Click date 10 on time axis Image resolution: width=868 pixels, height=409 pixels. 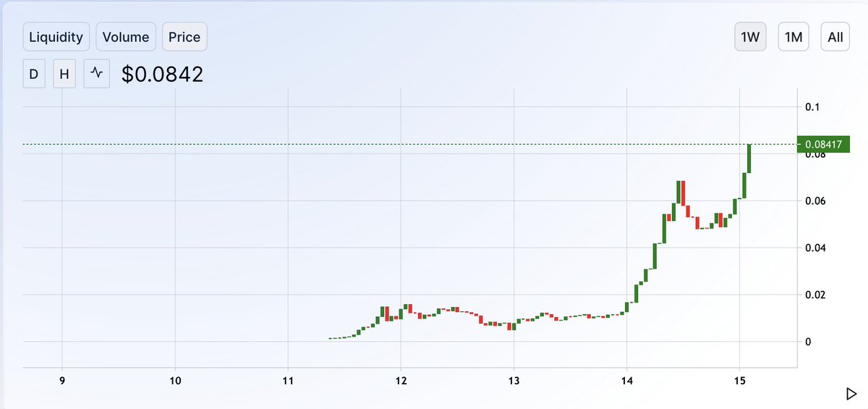[175, 380]
